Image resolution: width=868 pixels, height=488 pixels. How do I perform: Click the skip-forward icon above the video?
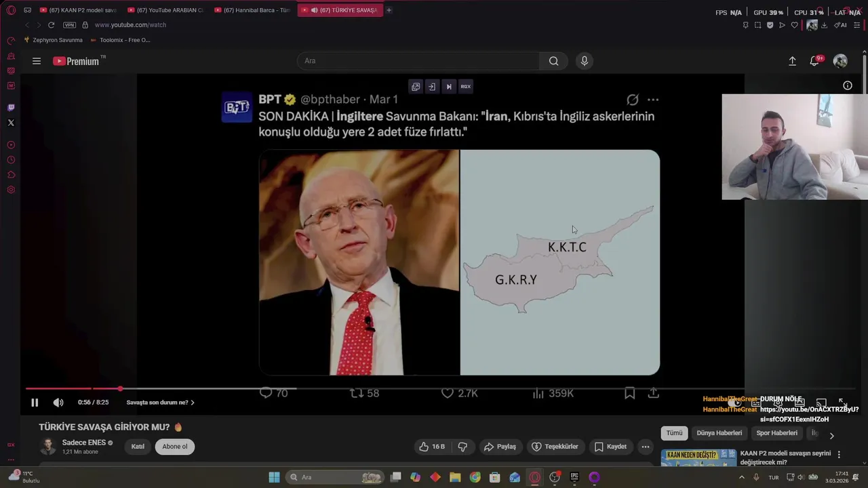pyautogui.click(x=449, y=87)
